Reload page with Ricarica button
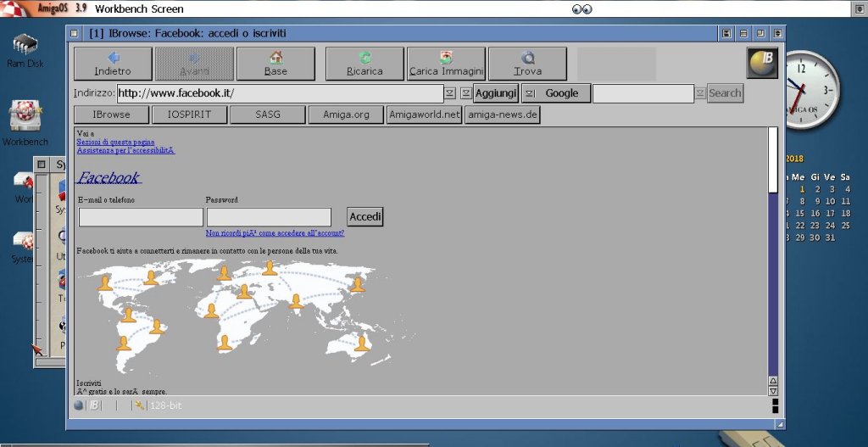The width and height of the screenshot is (868, 447). pos(364,64)
